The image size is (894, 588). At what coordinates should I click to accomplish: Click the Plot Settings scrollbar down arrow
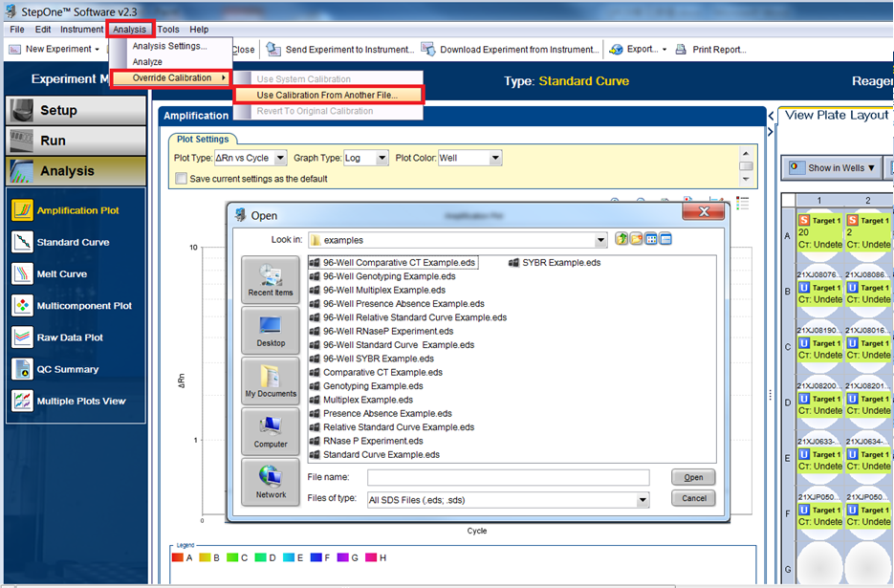(x=746, y=179)
